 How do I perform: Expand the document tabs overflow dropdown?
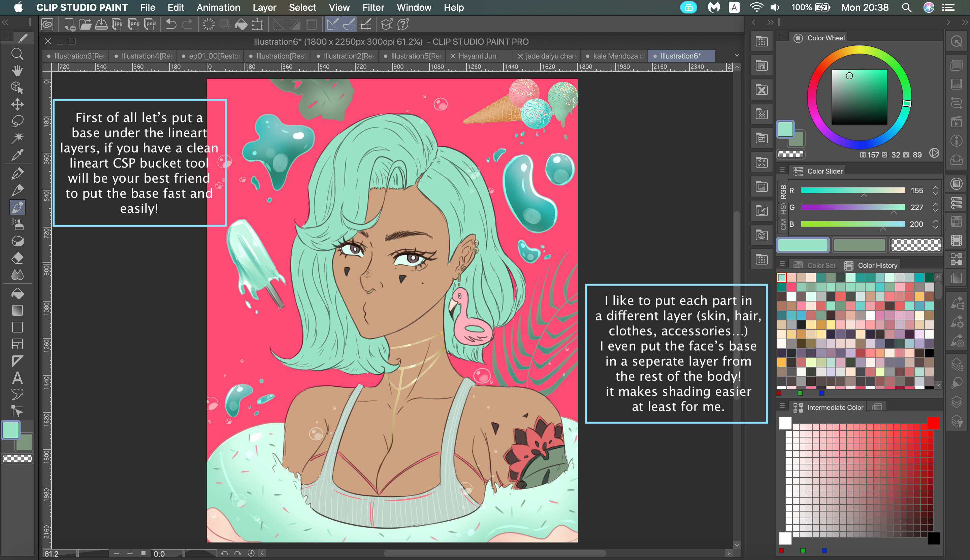pos(736,56)
